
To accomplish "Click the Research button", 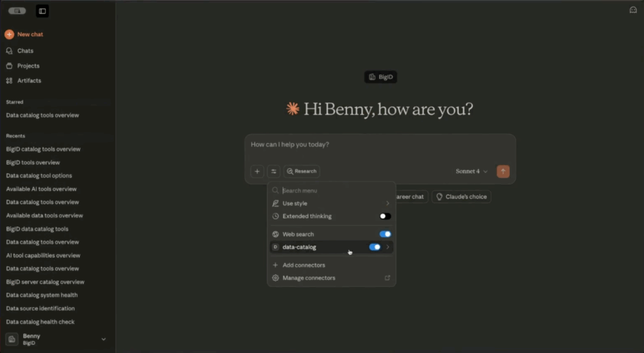I will tap(301, 171).
